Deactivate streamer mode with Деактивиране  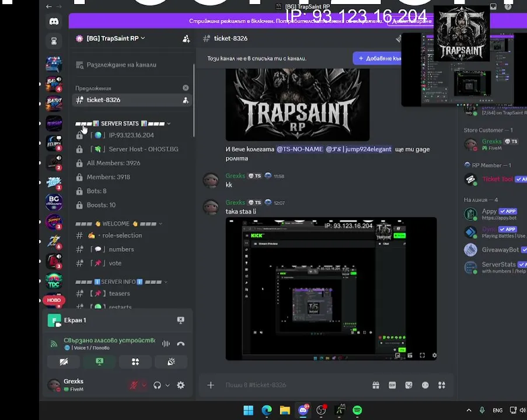point(411,21)
